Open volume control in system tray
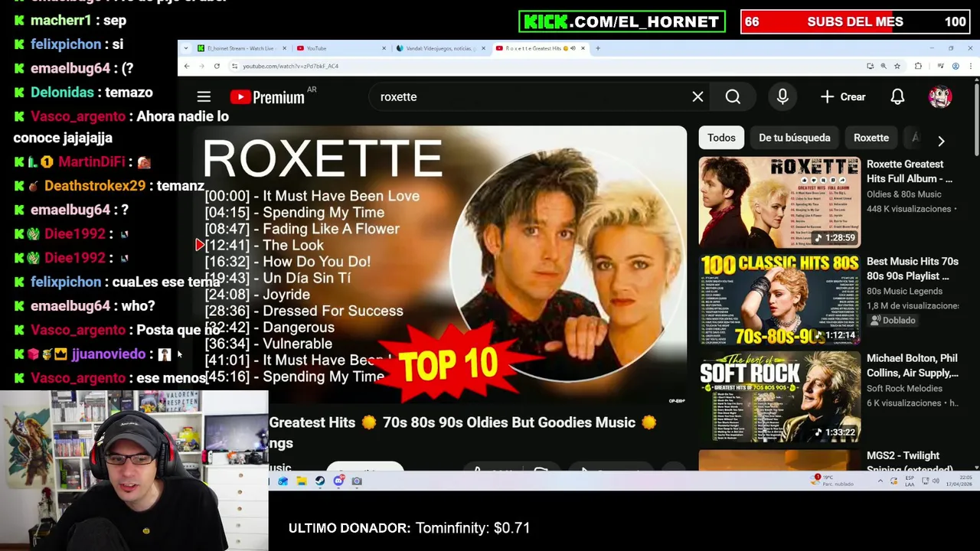The image size is (980, 551). [936, 481]
